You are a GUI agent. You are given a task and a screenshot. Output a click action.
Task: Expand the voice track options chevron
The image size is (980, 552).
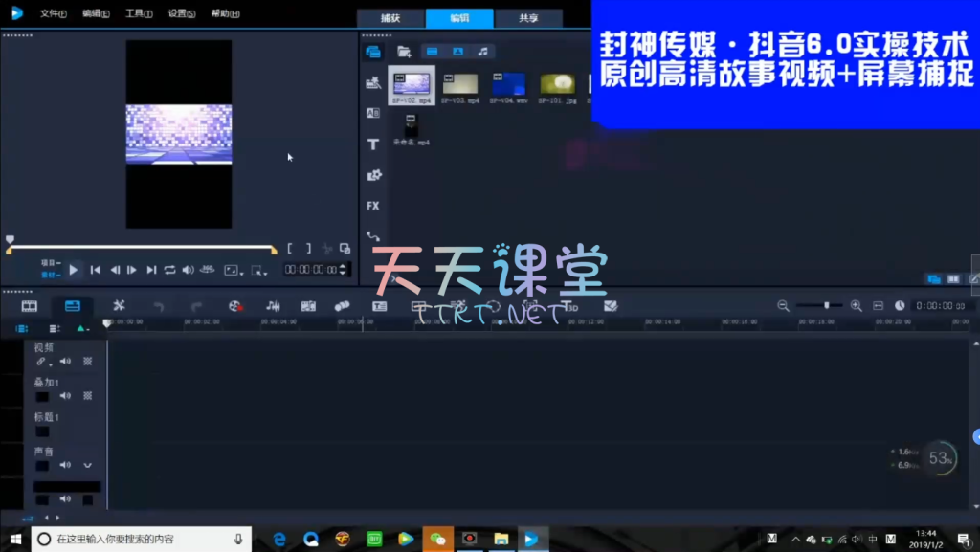[x=87, y=466]
